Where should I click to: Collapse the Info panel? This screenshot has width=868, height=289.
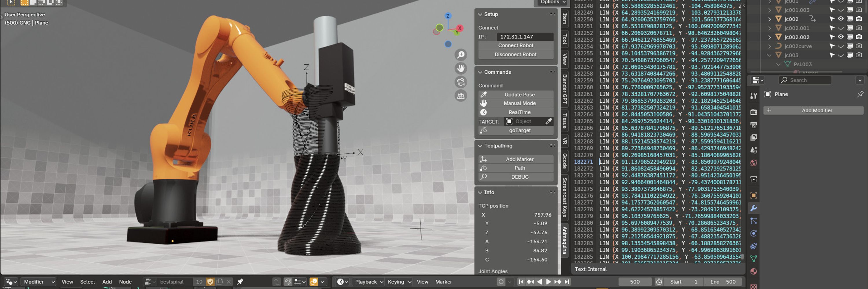click(480, 192)
